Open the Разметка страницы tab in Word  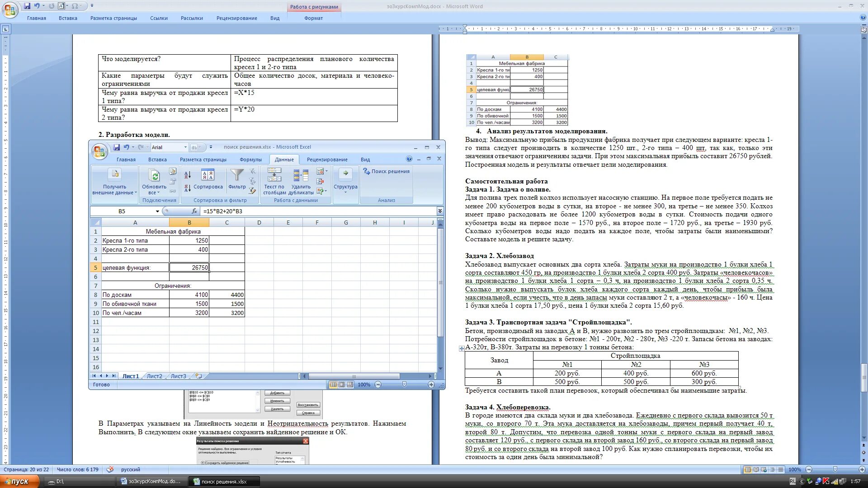(113, 18)
